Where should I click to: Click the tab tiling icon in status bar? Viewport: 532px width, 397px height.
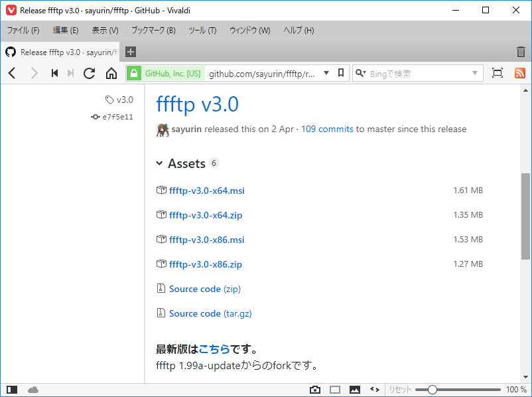tap(335, 390)
